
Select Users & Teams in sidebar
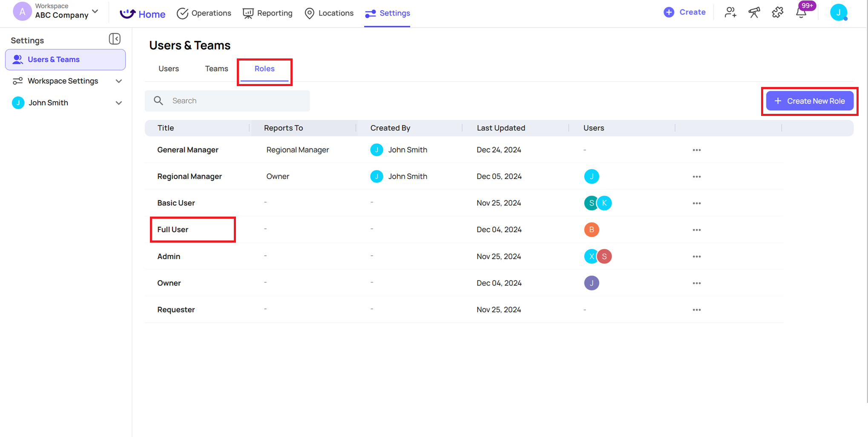(x=65, y=60)
